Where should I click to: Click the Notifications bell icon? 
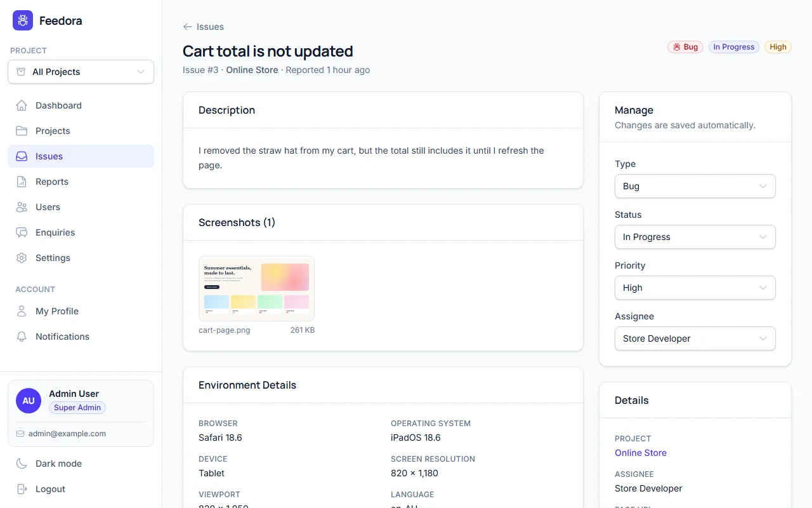tap(22, 337)
